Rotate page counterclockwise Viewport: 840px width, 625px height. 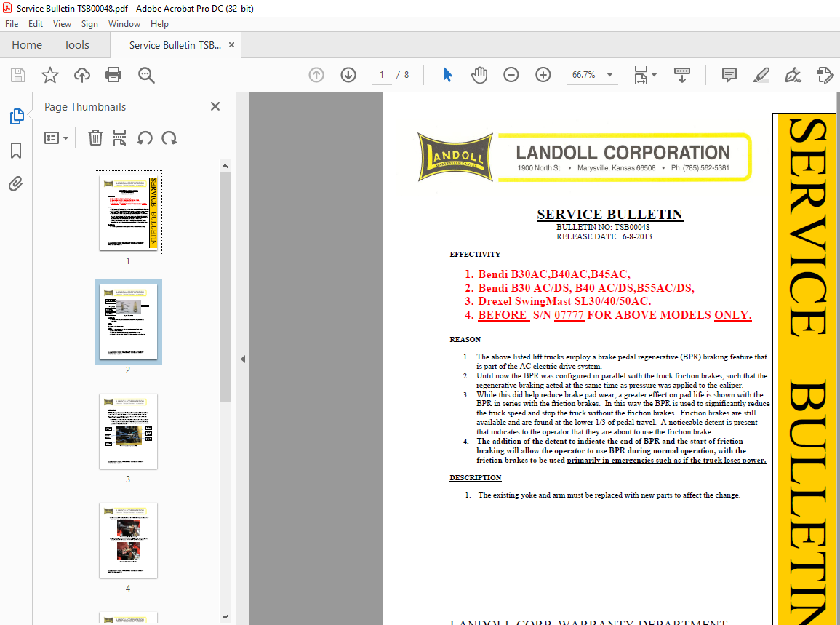click(145, 138)
